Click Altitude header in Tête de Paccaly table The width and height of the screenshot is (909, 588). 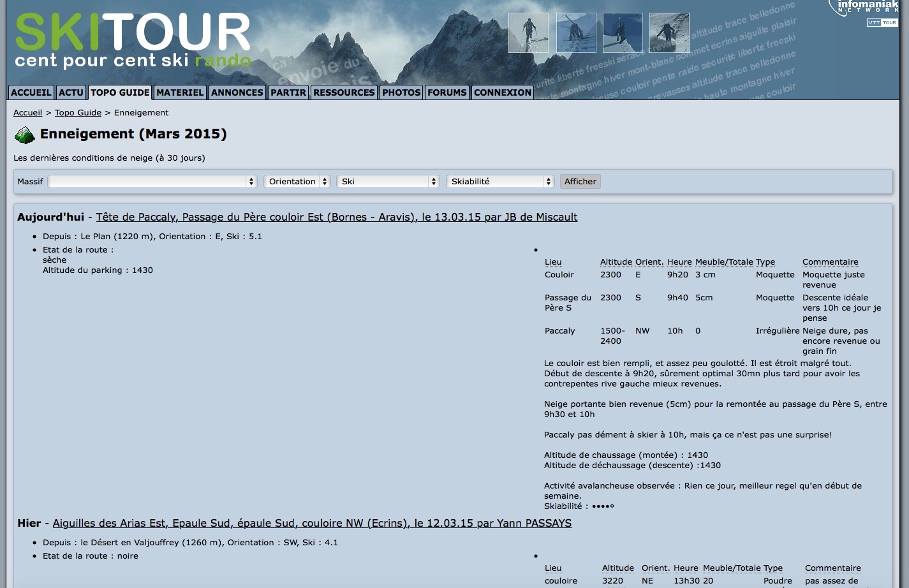pyautogui.click(x=616, y=262)
